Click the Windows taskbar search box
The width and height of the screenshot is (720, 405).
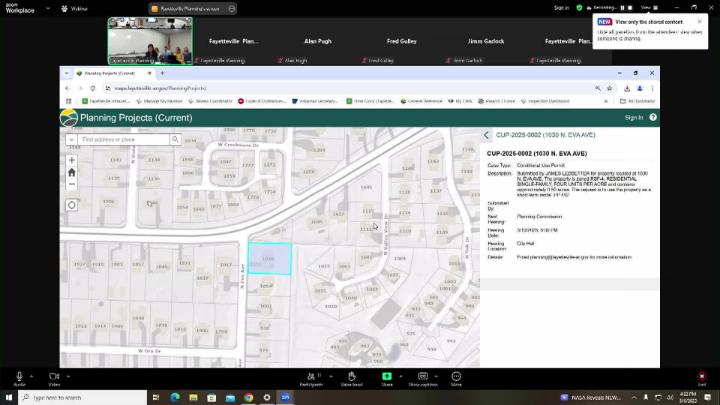(83, 398)
